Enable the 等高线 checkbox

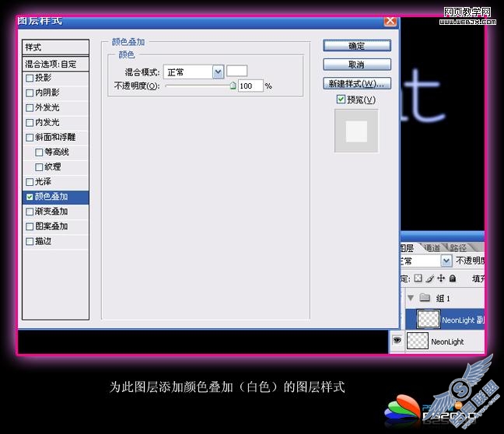[39, 152]
